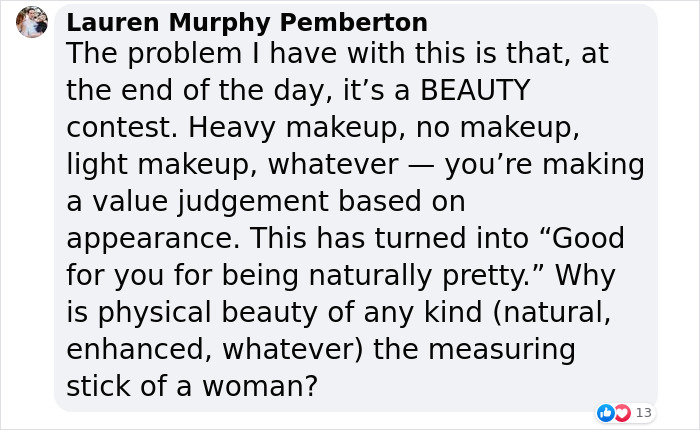This screenshot has width=700, height=430.
Task: Click the word "appearance" in the comment
Action: 151,239
